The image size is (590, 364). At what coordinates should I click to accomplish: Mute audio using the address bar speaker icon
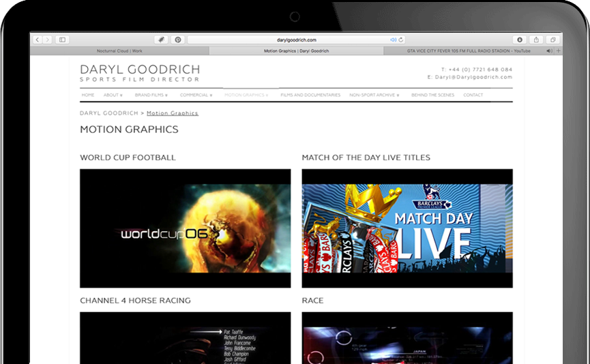(393, 40)
